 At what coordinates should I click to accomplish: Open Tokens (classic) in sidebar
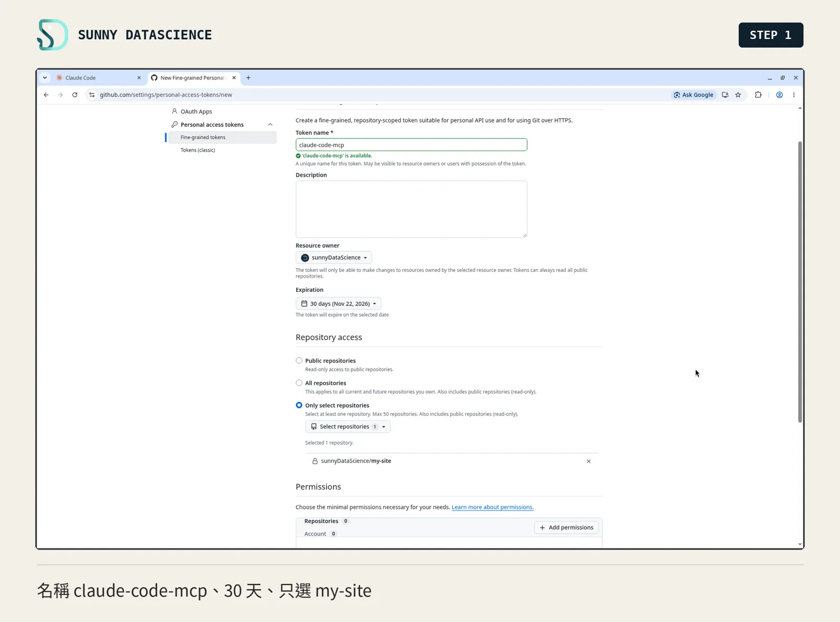pyautogui.click(x=198, y=150)
